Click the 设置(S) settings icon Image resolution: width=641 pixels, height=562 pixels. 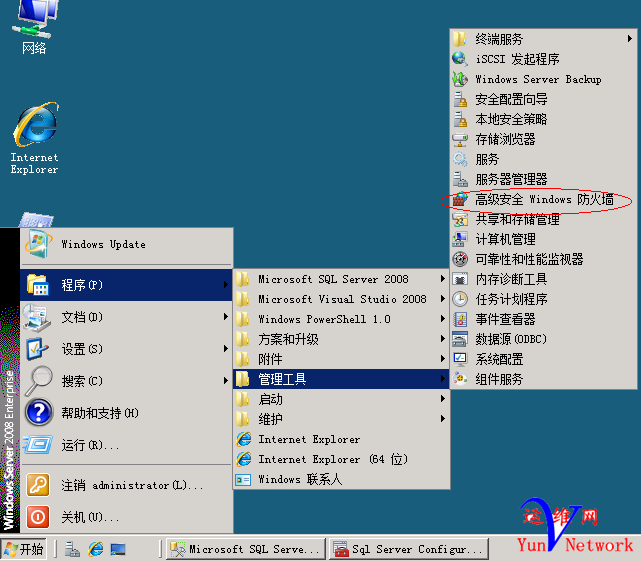click(37, 349)
